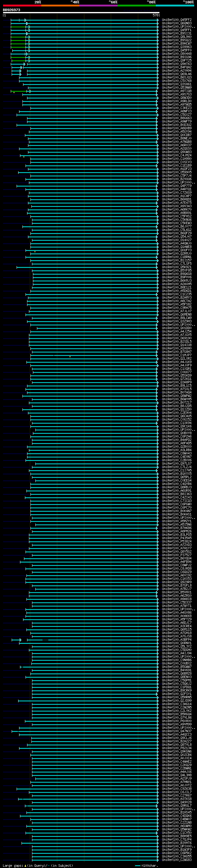Open hit UniRef100_O69190
This screenshot has width=197, height=868.
click(x=177, y=338)
